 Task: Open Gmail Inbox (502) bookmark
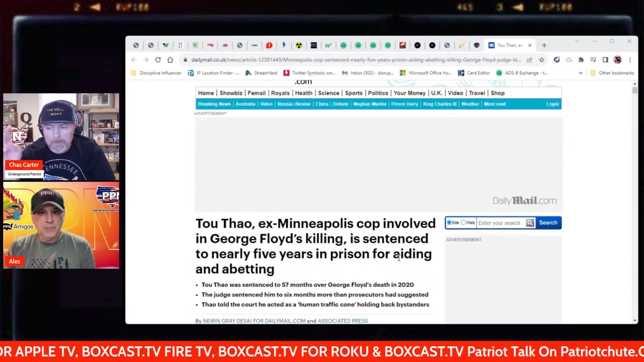point(368,73)
